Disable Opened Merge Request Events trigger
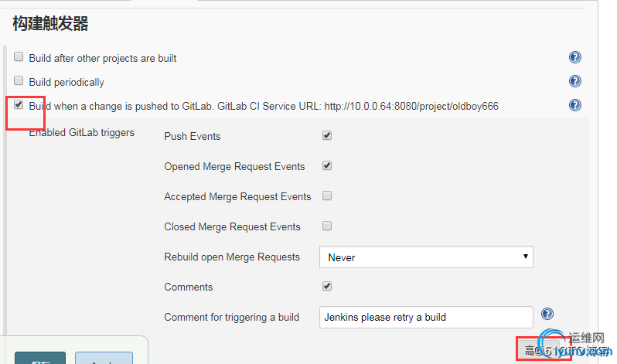Screen dimensions: 617x364 327,165
